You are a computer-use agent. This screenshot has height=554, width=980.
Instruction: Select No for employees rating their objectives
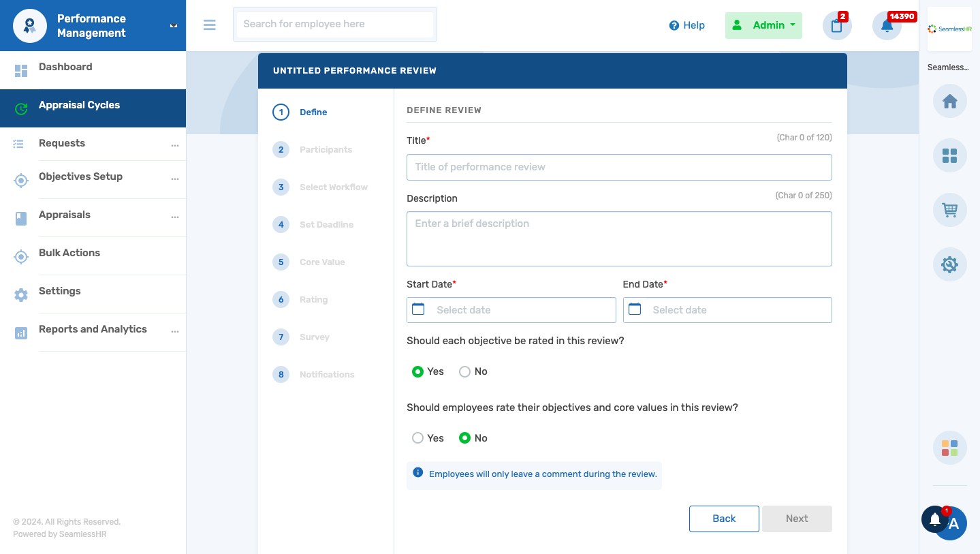[464, 438]
